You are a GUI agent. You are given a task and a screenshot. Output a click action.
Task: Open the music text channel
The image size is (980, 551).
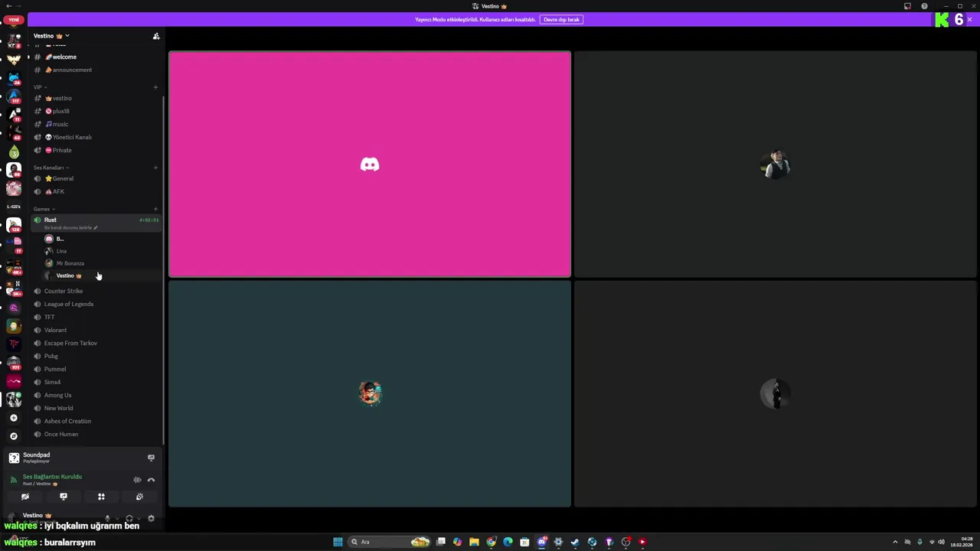[x=96, y=124]
